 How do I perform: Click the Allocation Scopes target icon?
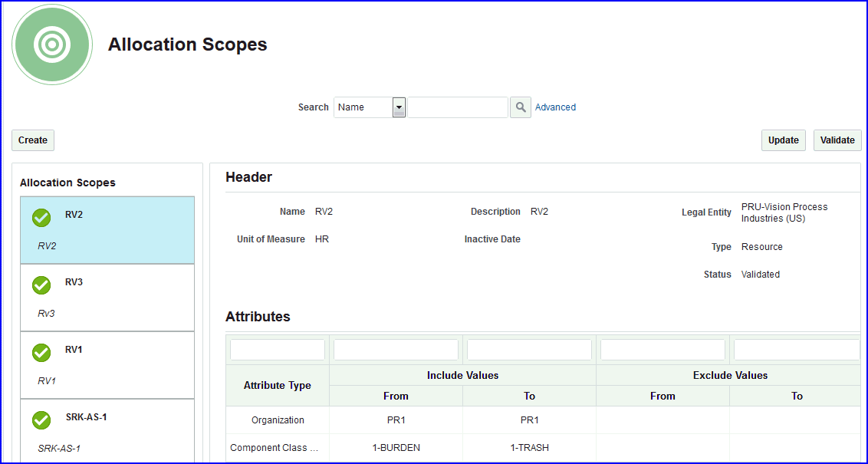point(53,44)
